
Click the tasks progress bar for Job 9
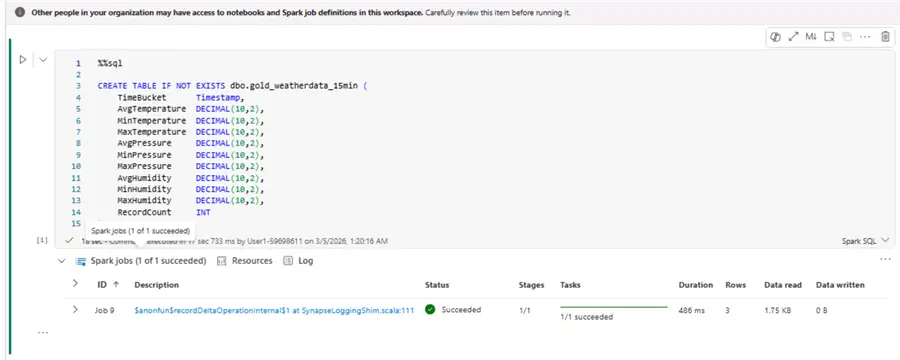614,307
